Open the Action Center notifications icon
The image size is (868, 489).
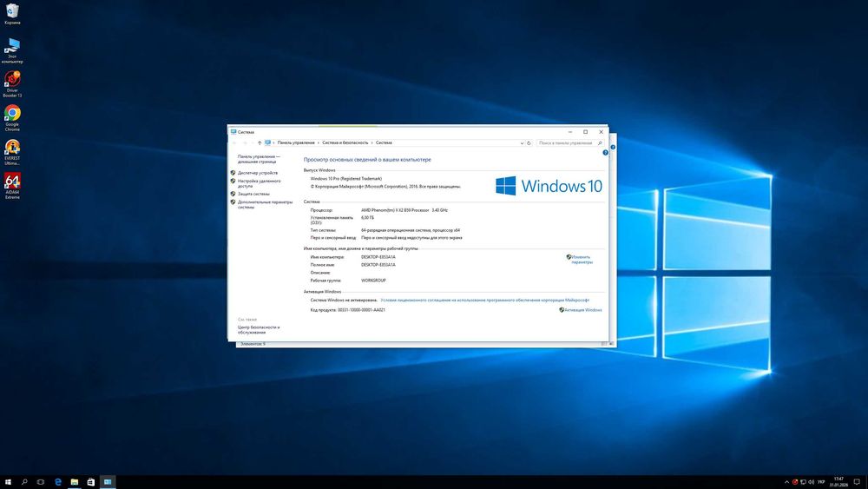(857, 482)
